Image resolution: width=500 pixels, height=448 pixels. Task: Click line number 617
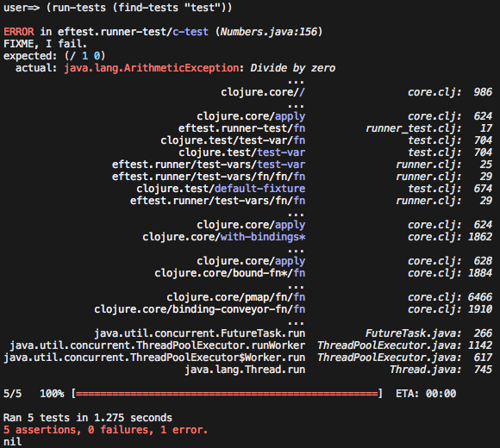coord(483,358)
